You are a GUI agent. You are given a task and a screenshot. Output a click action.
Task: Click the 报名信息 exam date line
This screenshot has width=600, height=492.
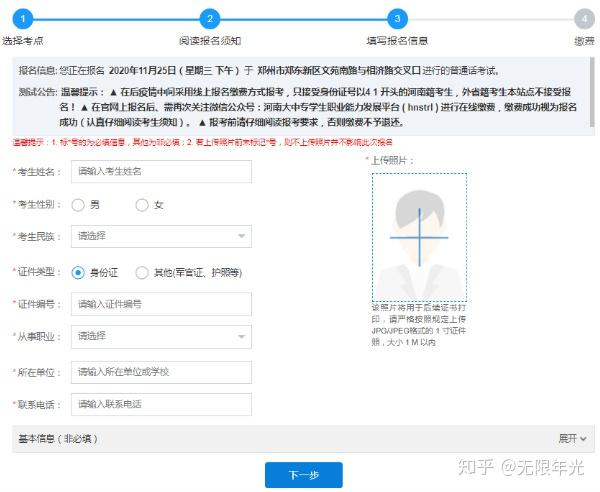[x=259, y=70]
